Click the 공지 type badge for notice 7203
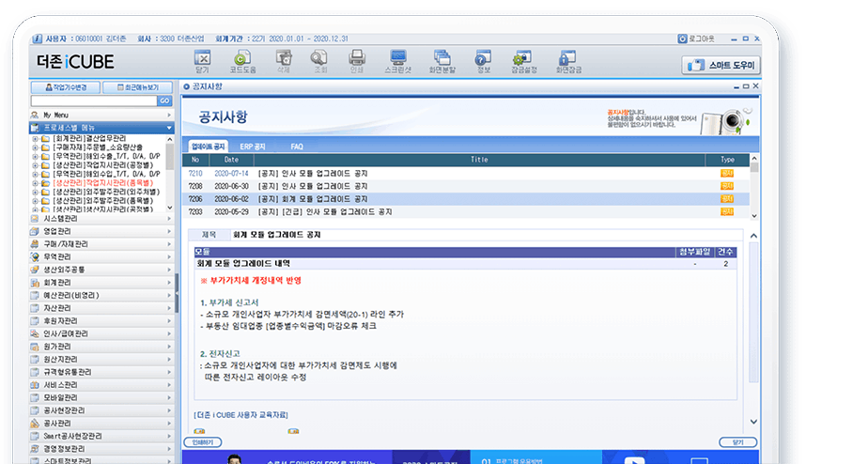Viewport: 868px width, 464px height. pyautogui.click(x=727, y=211)
